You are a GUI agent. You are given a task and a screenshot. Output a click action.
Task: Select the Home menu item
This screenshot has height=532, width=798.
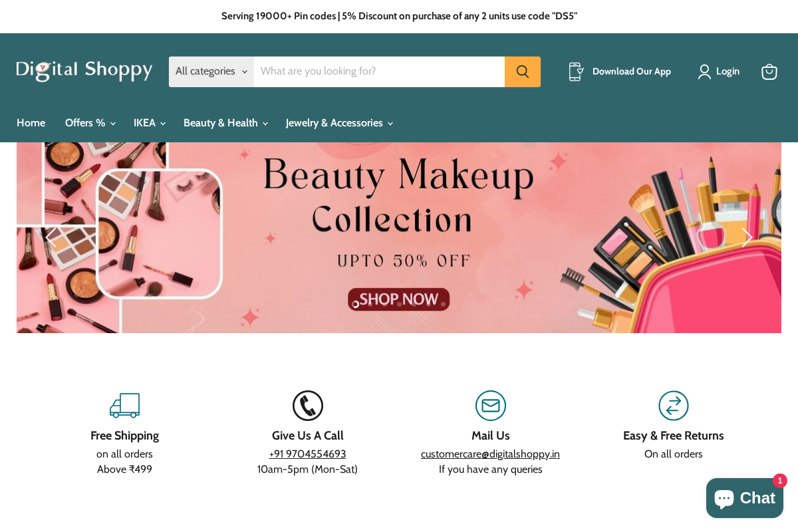point(31,122)
